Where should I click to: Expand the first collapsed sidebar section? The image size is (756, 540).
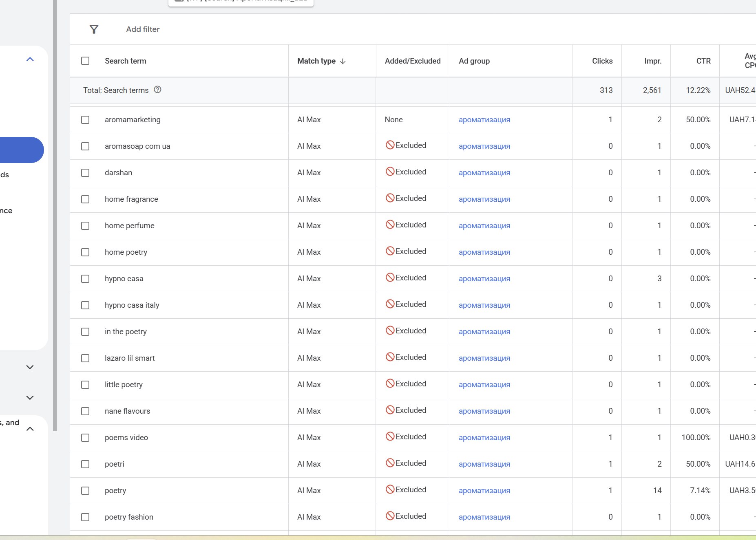click(30, 367)
